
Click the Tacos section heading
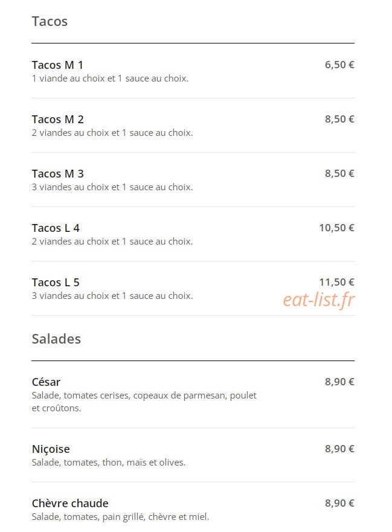pyautogui.click(x=50, y=21)
